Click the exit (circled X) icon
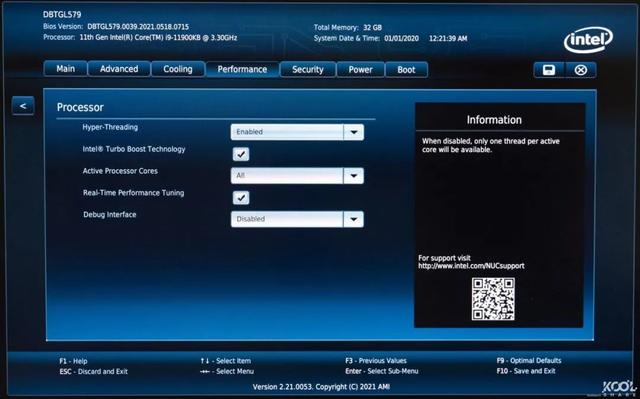 [580, 70]
